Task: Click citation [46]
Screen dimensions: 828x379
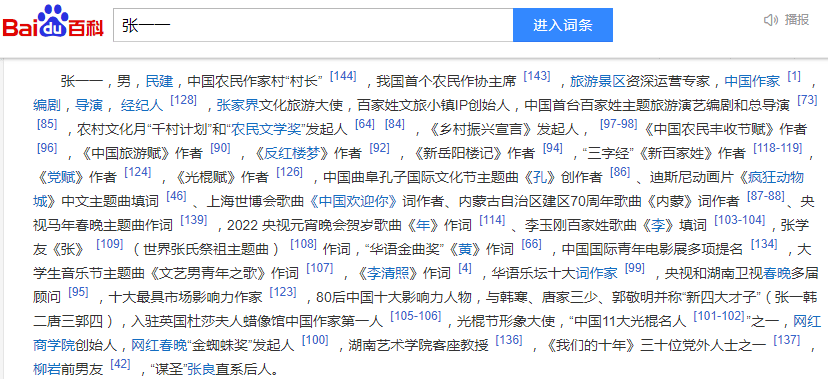Action: (x=176, y=196)
